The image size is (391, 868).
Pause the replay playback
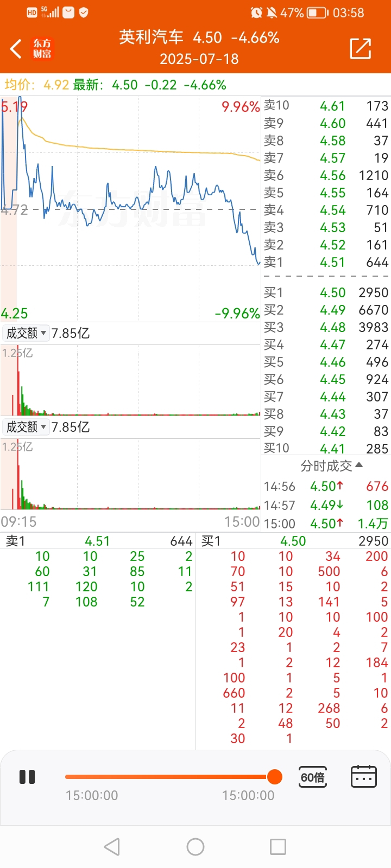pyautogui.click(x=27, y=777)
